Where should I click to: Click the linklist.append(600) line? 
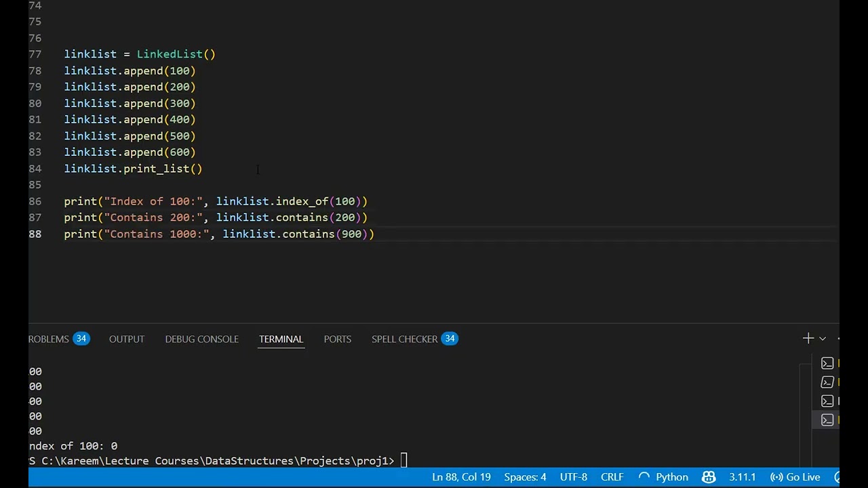130,152
